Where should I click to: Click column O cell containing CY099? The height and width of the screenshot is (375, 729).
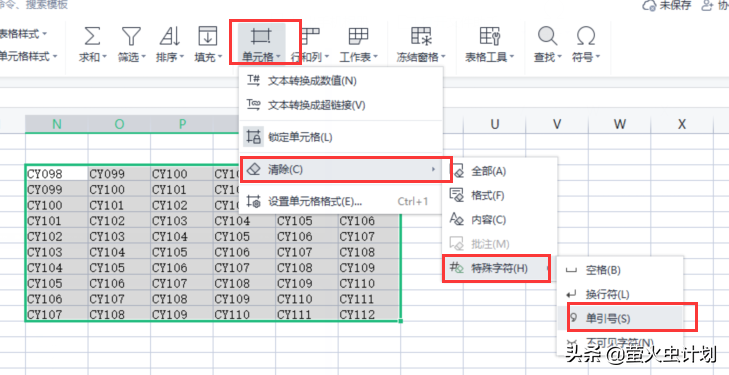(x=119, y=174)
